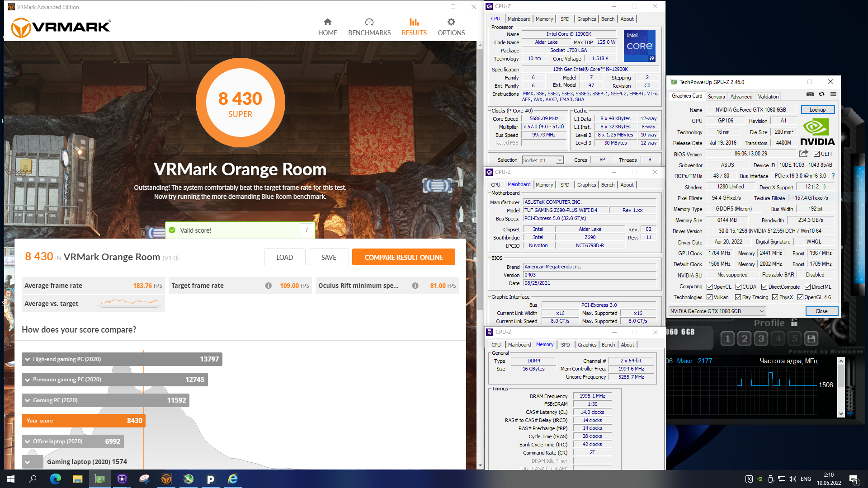This screenshot has height=488, width=868.
Task: Select Afterburner profile slot 1
Action: 727,338
